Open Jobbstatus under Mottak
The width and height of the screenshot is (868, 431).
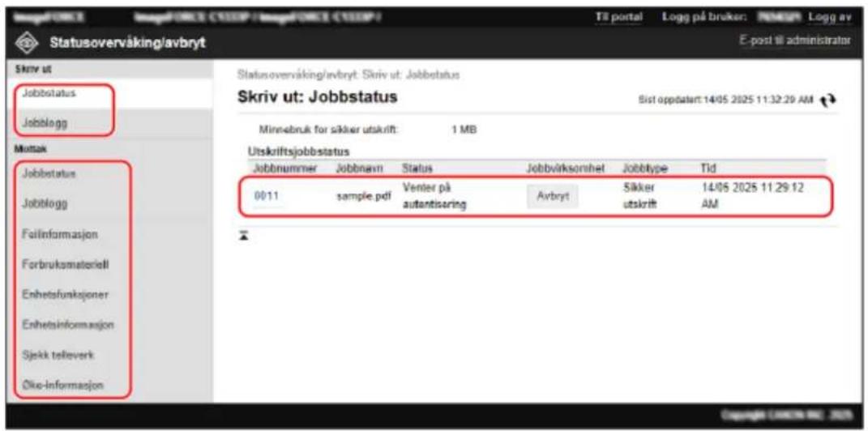click(49, 173)
